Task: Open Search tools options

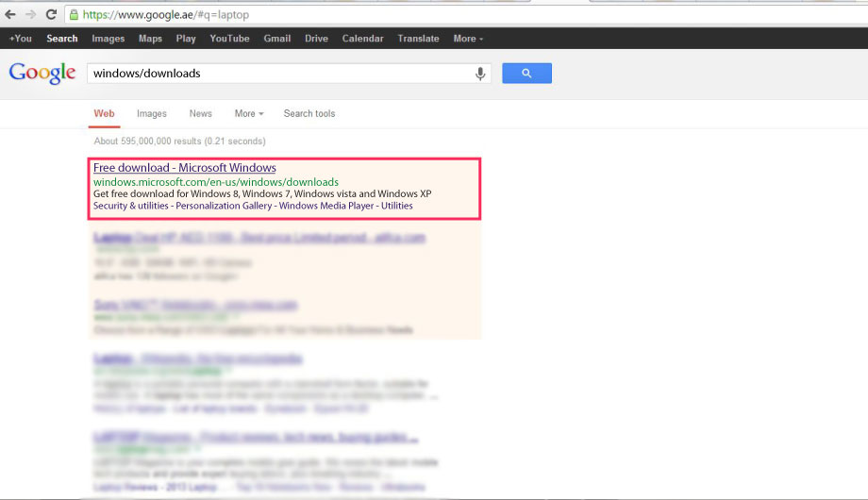Action: 309,113
